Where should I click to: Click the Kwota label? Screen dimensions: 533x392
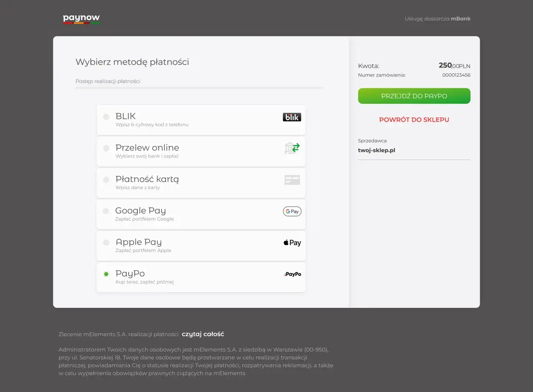(369, 66)
